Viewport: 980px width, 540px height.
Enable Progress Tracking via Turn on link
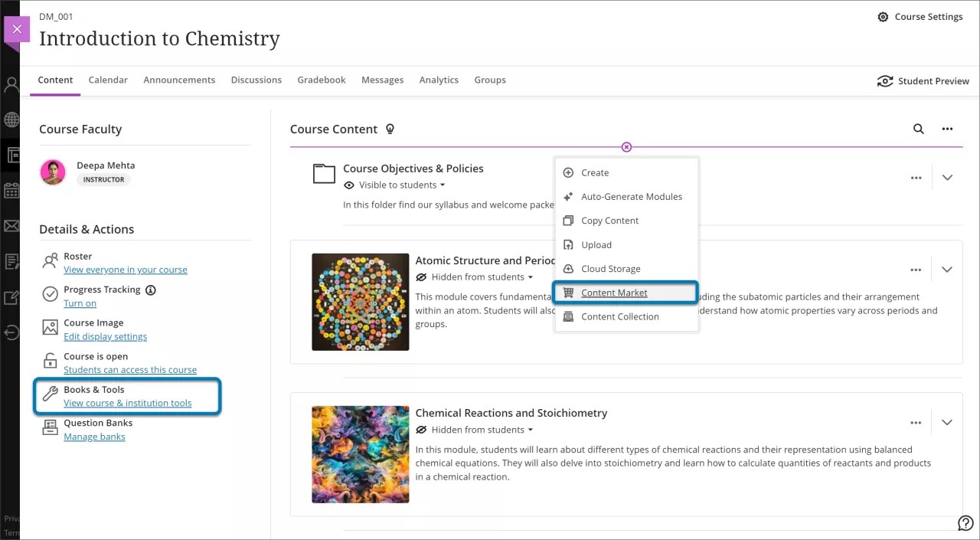(x=80, y=303)
